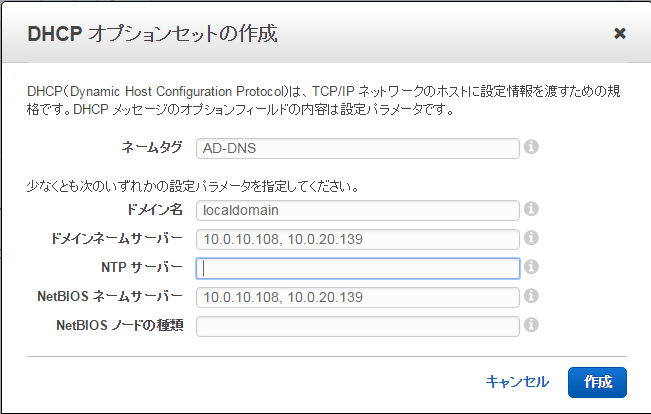Click the ドメインネームサーバー address field
Viewport: 651px width, 414px height.
pos(358,239)
